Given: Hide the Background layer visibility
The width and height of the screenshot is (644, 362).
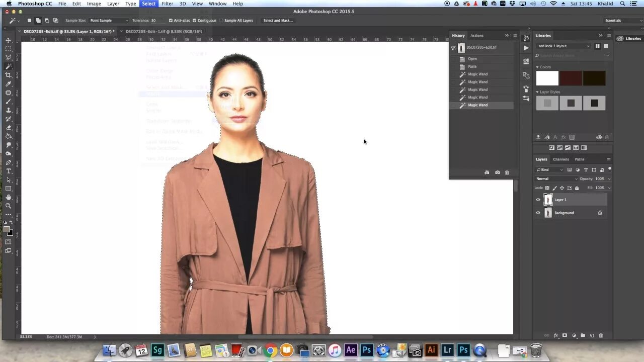Looking at the screenshot, I should [x=538, y=213].
